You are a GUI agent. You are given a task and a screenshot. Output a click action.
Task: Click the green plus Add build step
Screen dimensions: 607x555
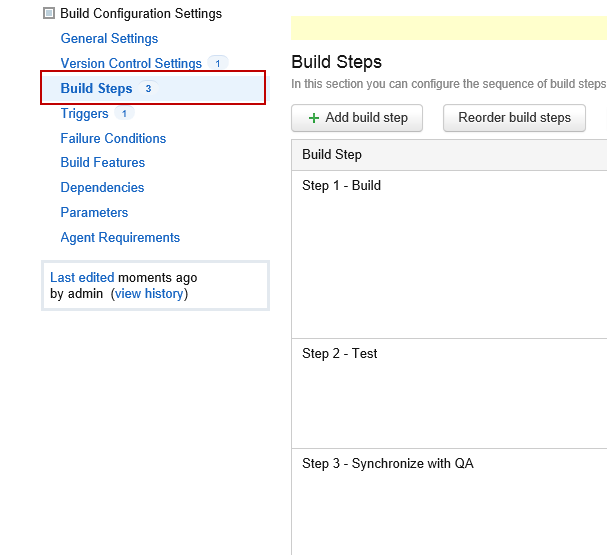point(357,118)
